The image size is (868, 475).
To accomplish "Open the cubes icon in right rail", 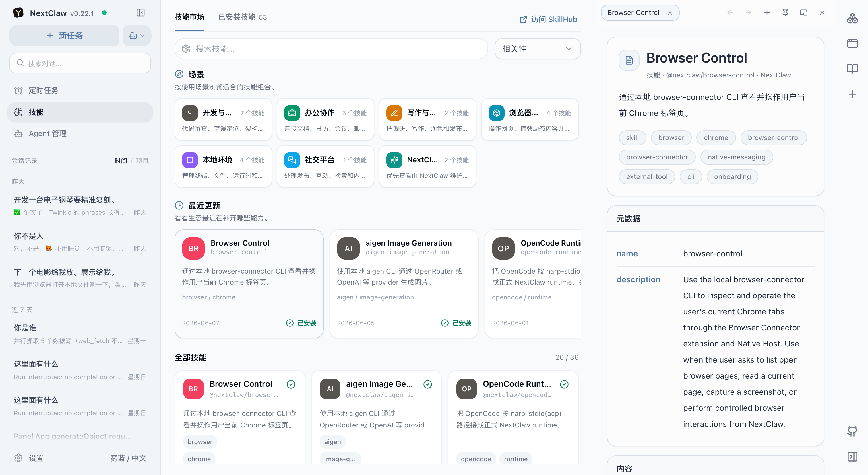I will click(852, 19).
